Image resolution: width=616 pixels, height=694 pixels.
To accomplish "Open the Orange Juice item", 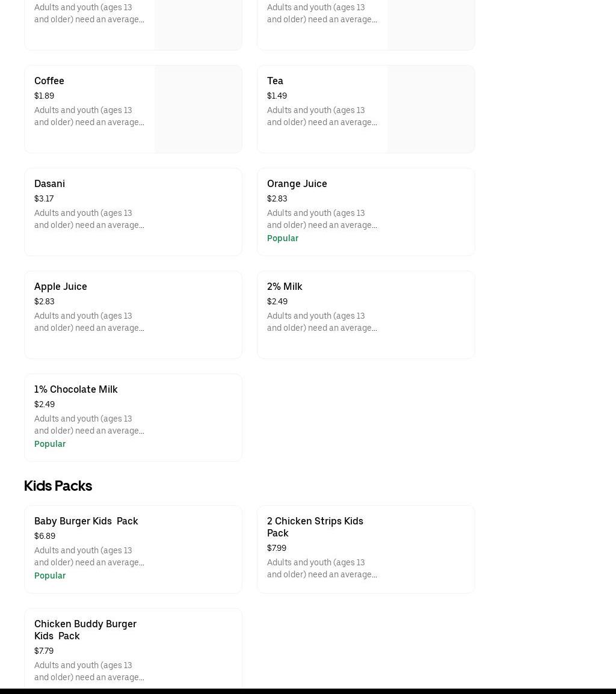I will click(x=297, y=183).
